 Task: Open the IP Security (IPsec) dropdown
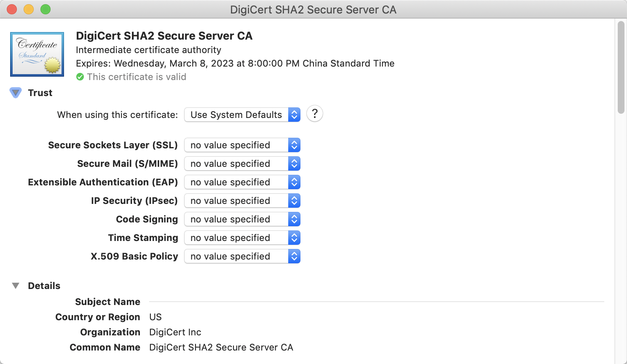242,201
